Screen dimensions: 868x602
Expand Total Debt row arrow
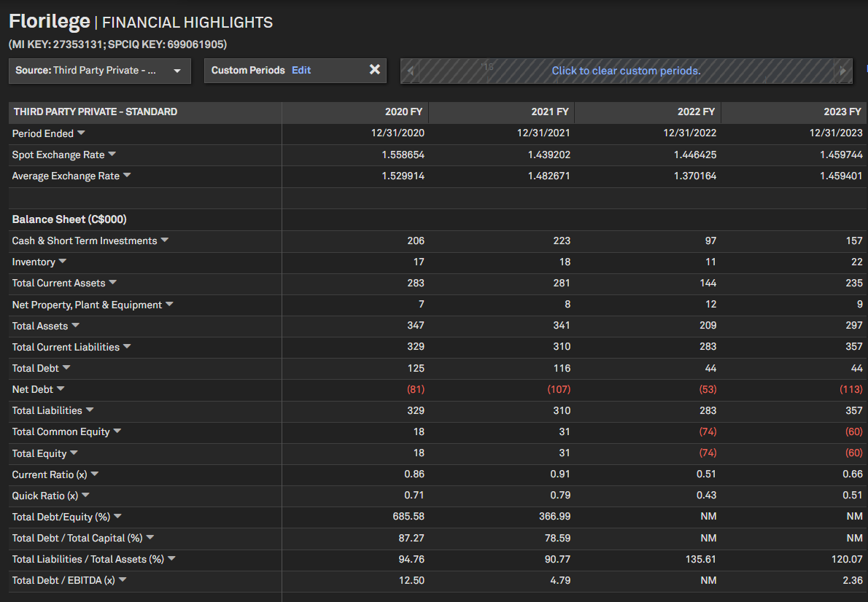(x=67, y=367)
